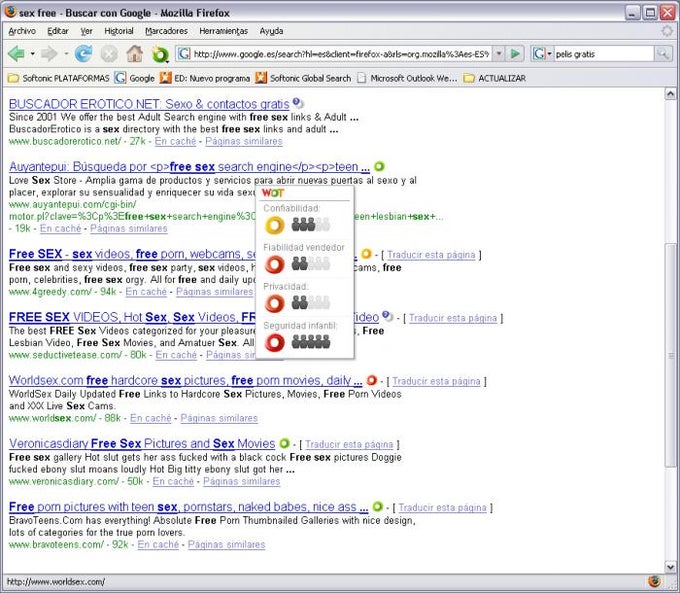
Task: Click the scrollbar down arrow
Action: (x=670, y=566)
